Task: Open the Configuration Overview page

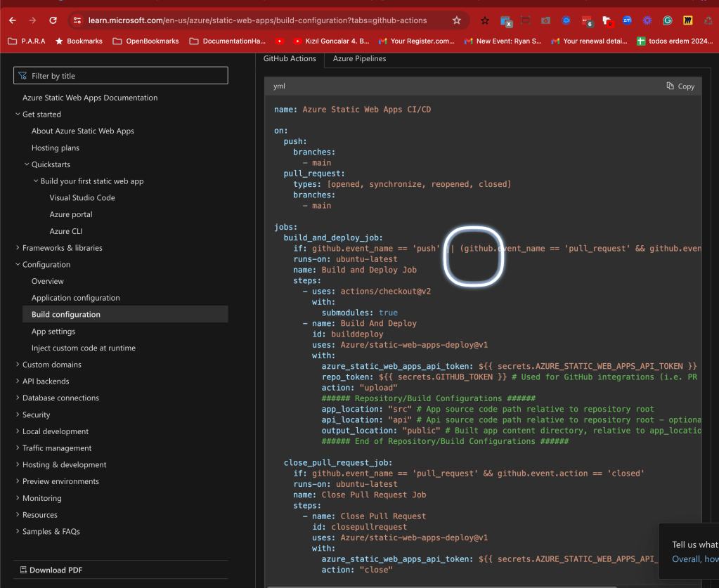Action: (47, 281)
